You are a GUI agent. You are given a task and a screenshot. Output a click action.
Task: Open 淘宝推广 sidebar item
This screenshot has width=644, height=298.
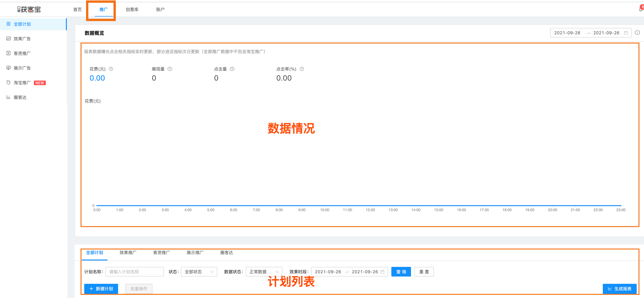point(22,83)
